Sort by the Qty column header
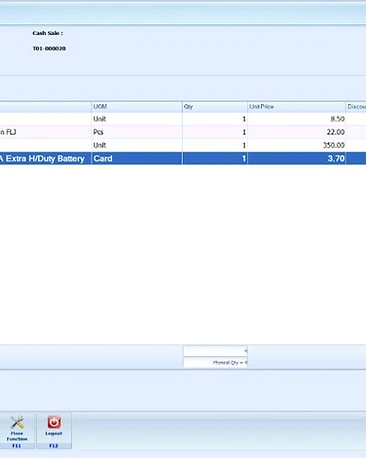This screenshot has height=458, width=366. point(215,107)
